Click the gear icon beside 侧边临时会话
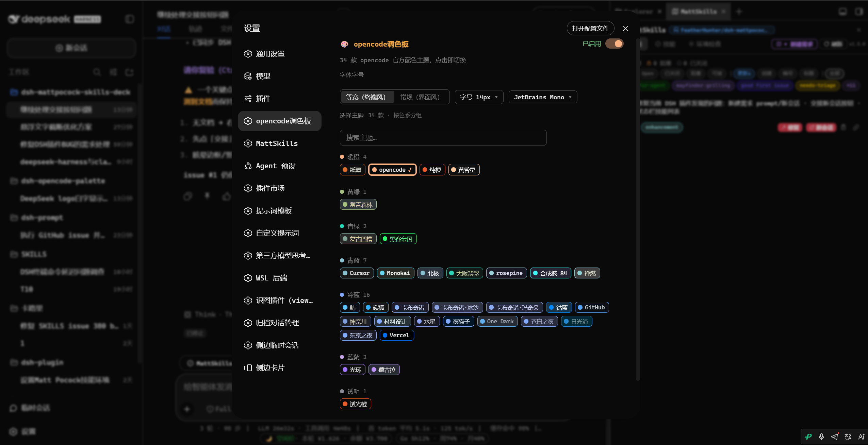This screenshot has height=445, width=868. (248, 345)
